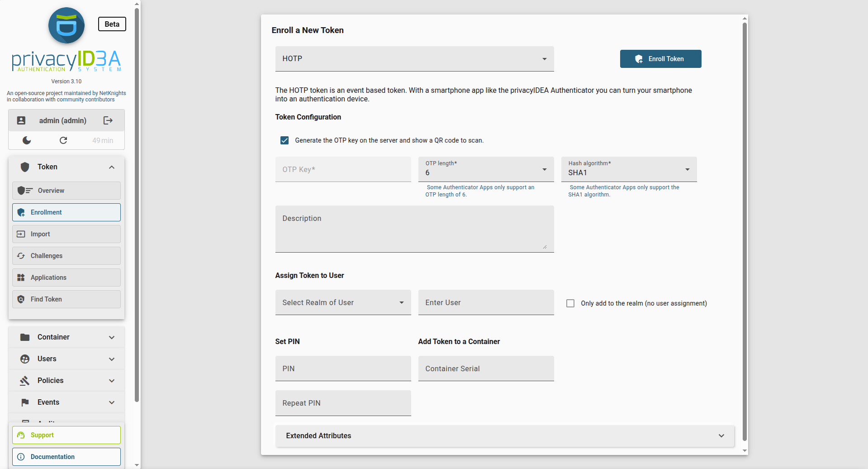Click the Policies gavel icon
868x469 pixels.
tap(25, 381)
